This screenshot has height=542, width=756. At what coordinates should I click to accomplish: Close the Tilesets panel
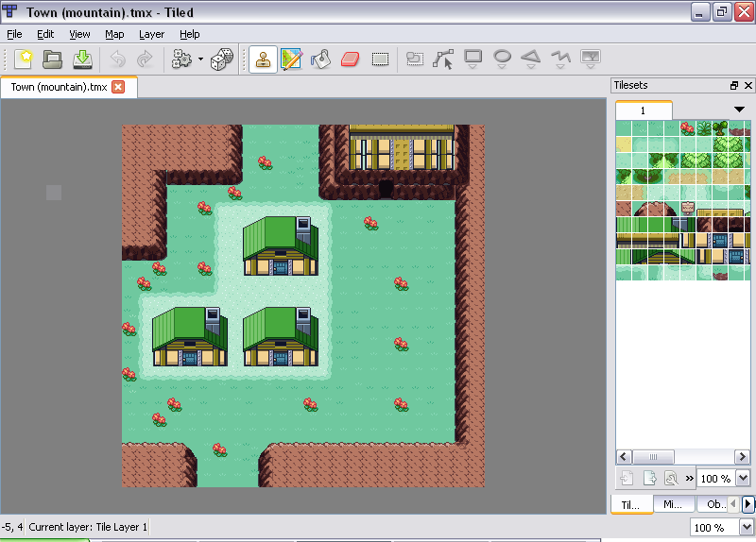[x=748, y=86]
